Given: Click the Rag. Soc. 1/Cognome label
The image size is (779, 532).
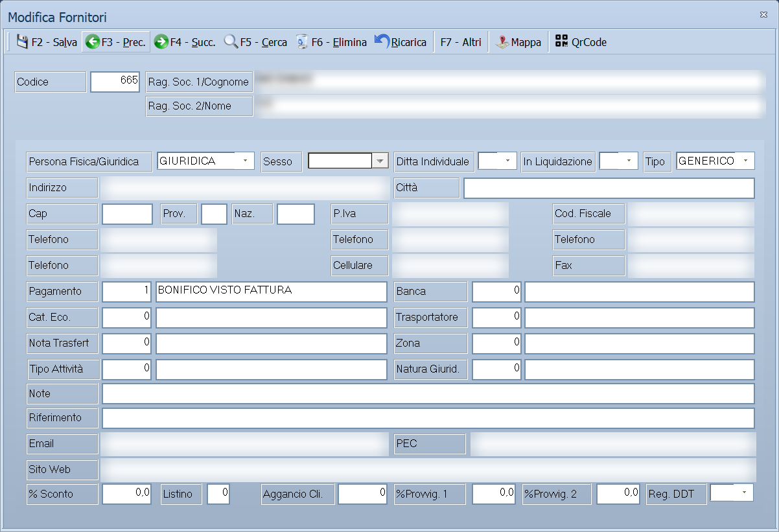Looking at the screenshot, I should (x=199, y=82).
